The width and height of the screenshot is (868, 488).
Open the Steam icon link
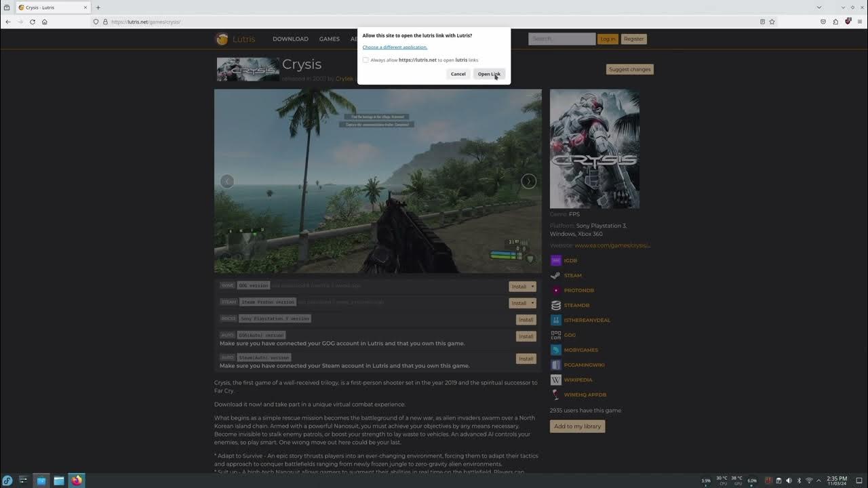[556, 275]
